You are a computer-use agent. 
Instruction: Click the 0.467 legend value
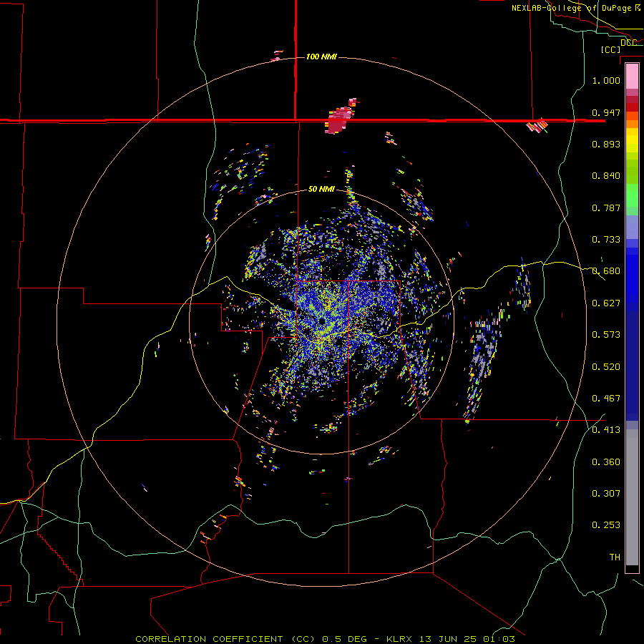(x=606, y=399)
